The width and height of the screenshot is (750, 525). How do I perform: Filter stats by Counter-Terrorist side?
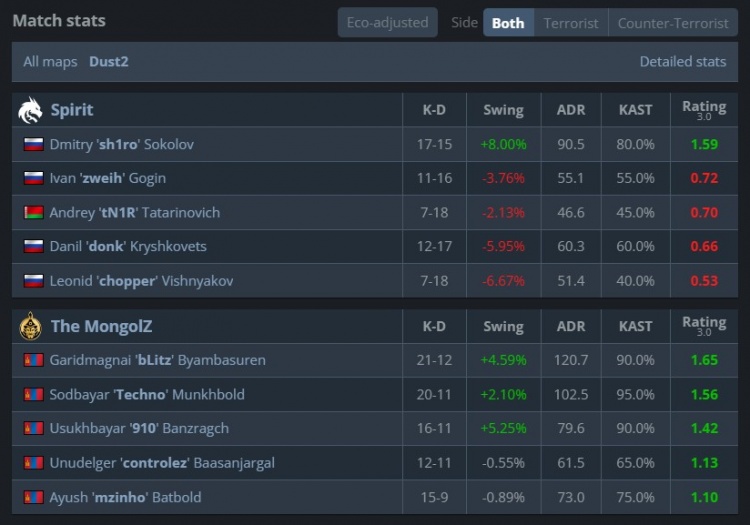point(673,22)
